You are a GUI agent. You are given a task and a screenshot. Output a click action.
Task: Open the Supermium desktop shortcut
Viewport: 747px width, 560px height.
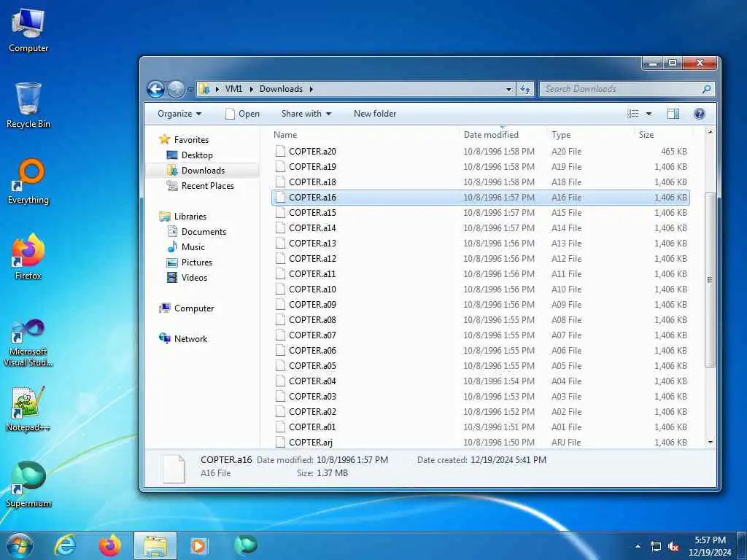click(x=28, y=484)
